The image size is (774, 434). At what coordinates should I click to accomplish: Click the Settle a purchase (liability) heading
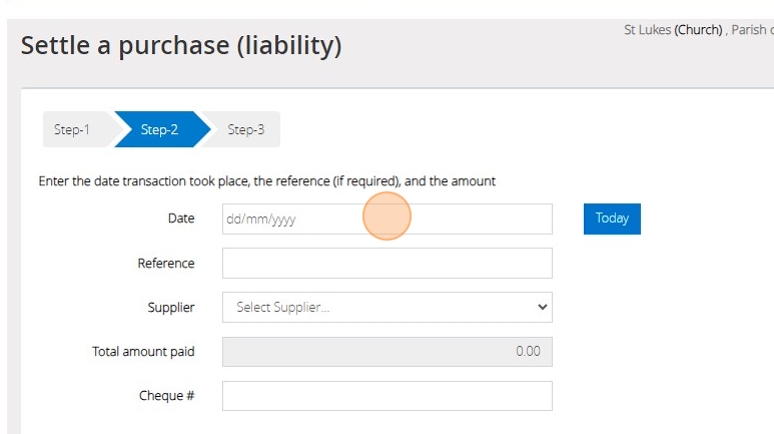click(181, 45)
